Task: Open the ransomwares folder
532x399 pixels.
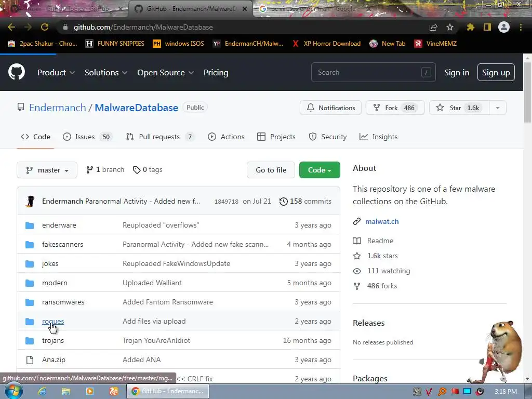Action: coord(63,302)
